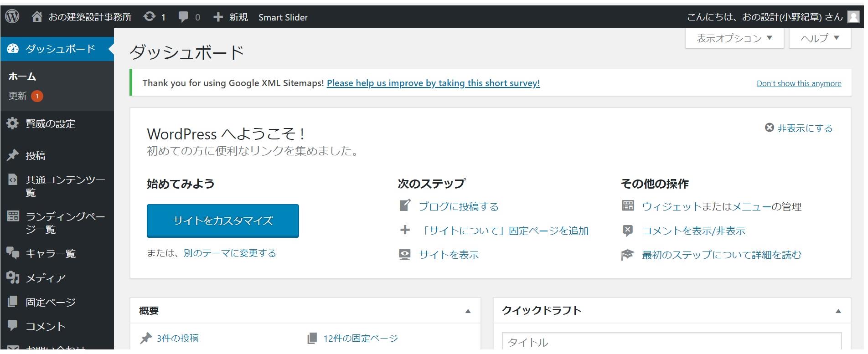This screenshot has height=354, width=868.
Task: Toggle comments via コメントを表示/非表示 link
Action: 693,231
